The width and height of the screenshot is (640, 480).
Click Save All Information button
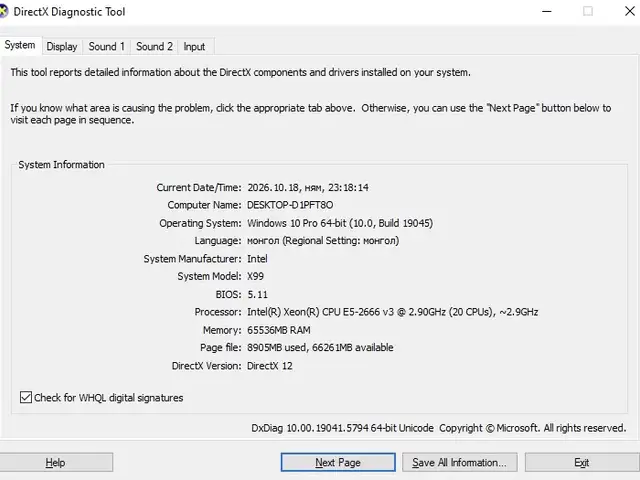click(460, 462)
